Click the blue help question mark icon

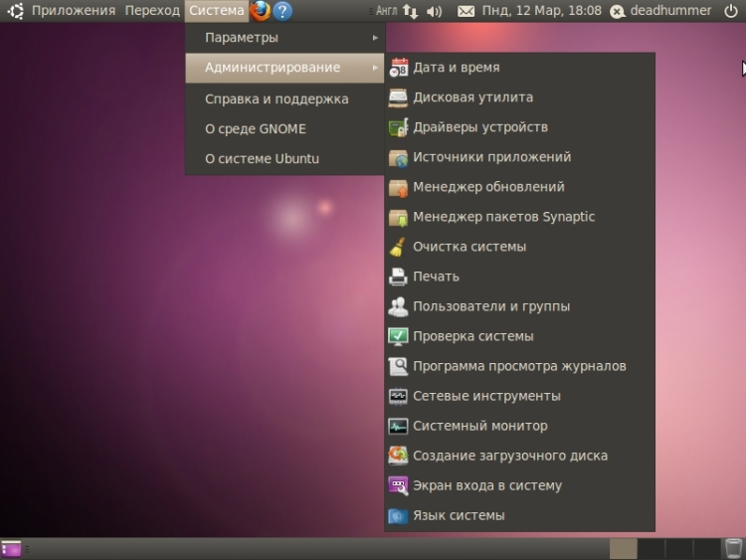283,11
